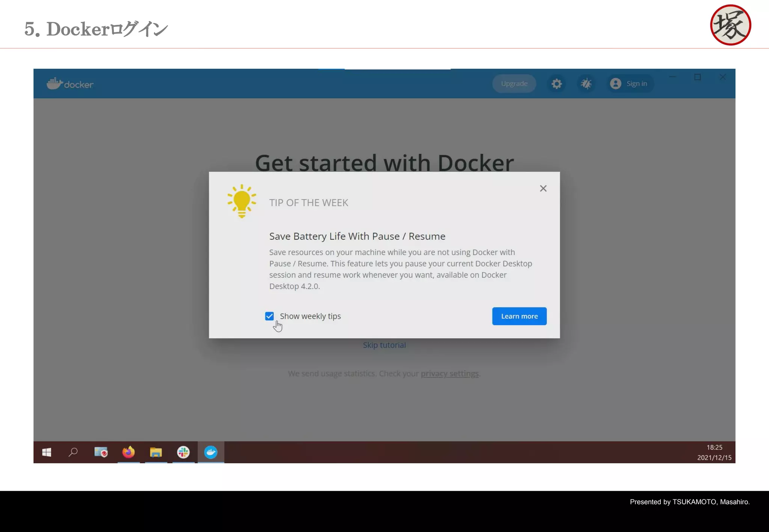
Task: Click 'Save Battery Life With Pause / Resume' title
Action: pos(357,236)
